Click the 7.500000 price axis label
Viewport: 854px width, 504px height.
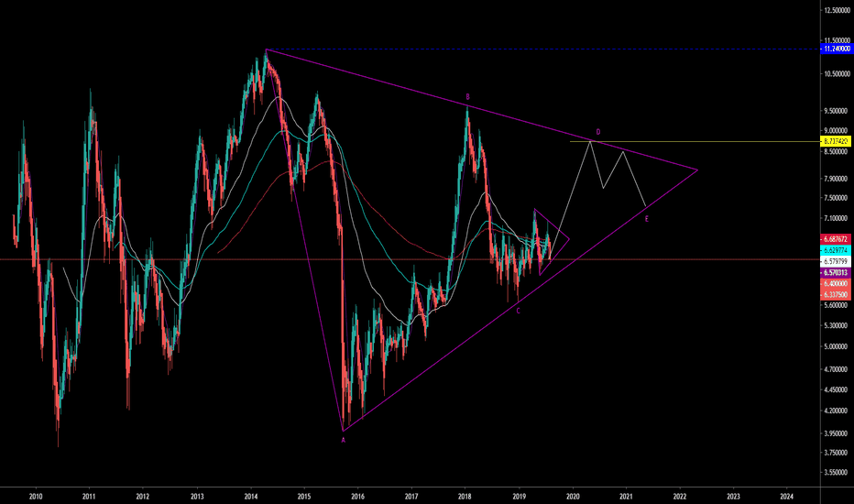[838, 198]
